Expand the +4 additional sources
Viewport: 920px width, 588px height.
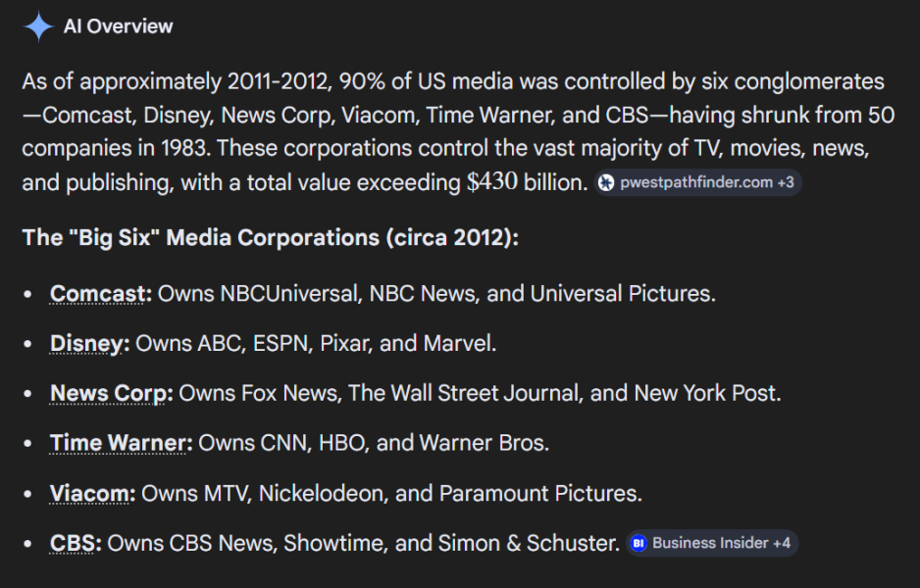coord(782,544)
